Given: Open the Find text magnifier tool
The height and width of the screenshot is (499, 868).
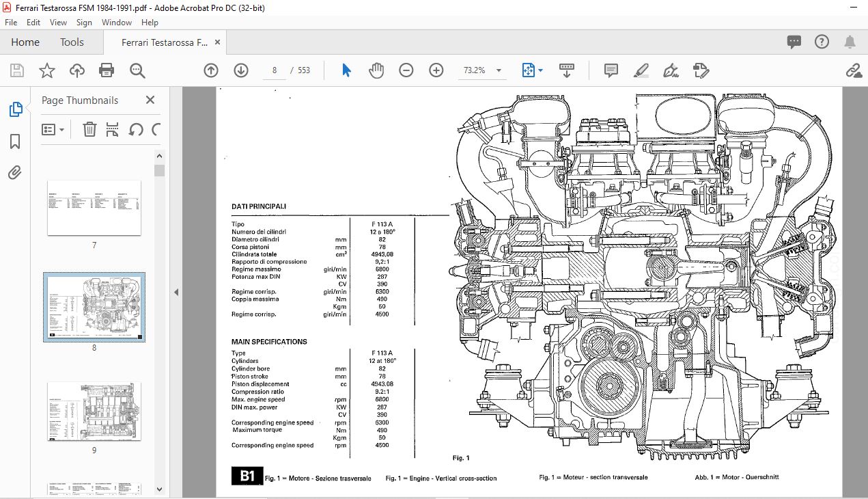Looking at the screenshot, I should point(137,70).
